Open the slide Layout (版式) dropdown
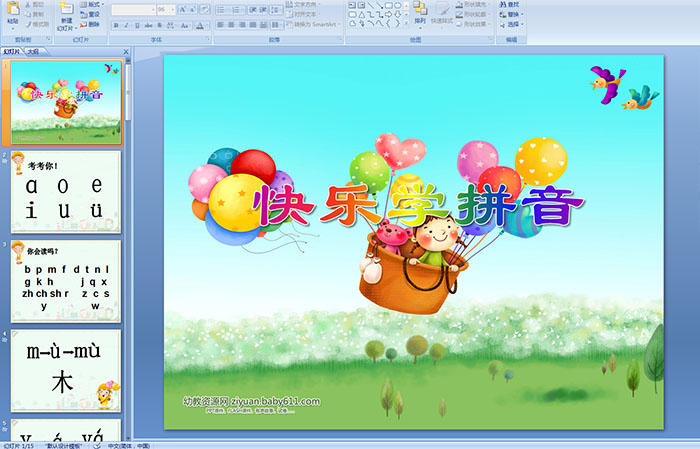Viewport: 700px width, 449px height. [92, 4]
